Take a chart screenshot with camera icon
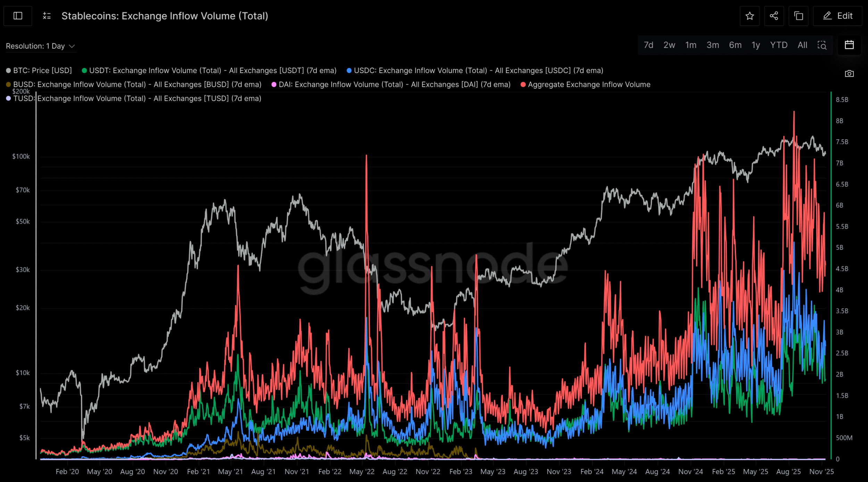The height and width of the screenshot is (482, 868). 849,74
